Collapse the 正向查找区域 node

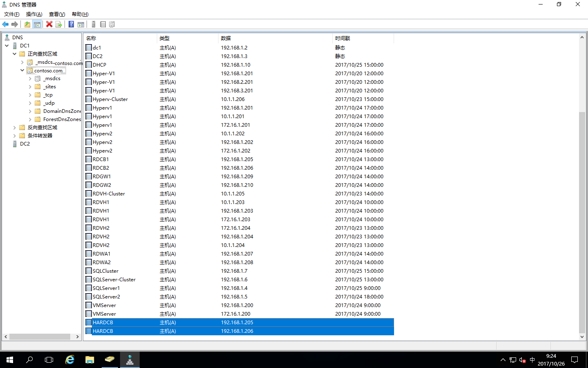[15, 54]
